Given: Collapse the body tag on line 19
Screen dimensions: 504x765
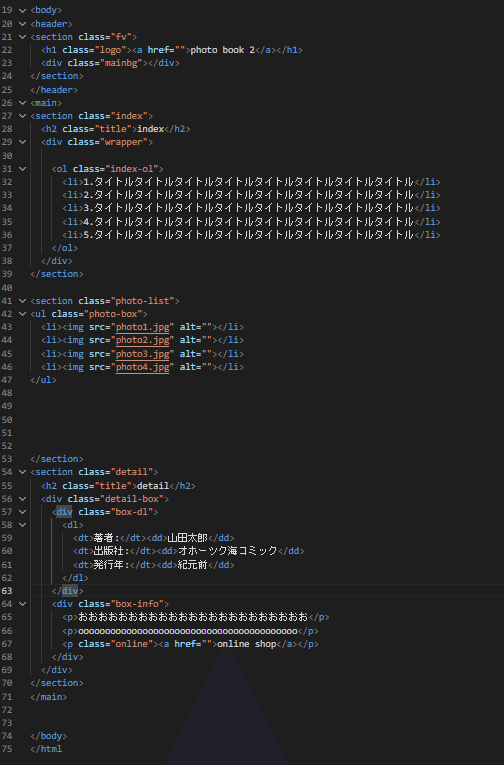Looking at the screenshot, I should pos(22,10).
